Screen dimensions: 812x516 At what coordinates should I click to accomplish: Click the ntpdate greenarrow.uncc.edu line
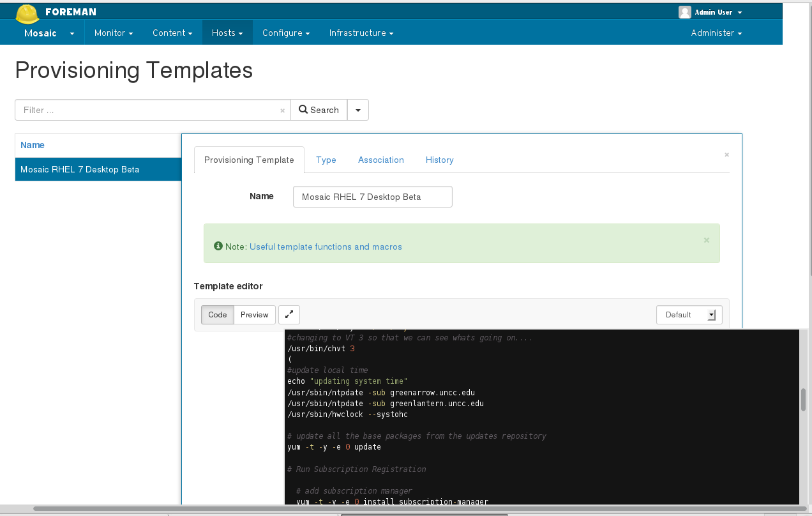pos(381,392)
